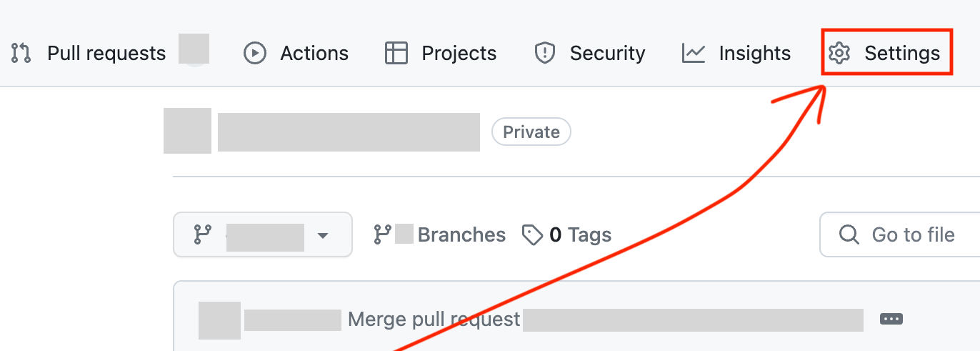The height and width of the screenshot is (351, 980).
Task: Focus the Go to file field
Action: coord(913,234)
